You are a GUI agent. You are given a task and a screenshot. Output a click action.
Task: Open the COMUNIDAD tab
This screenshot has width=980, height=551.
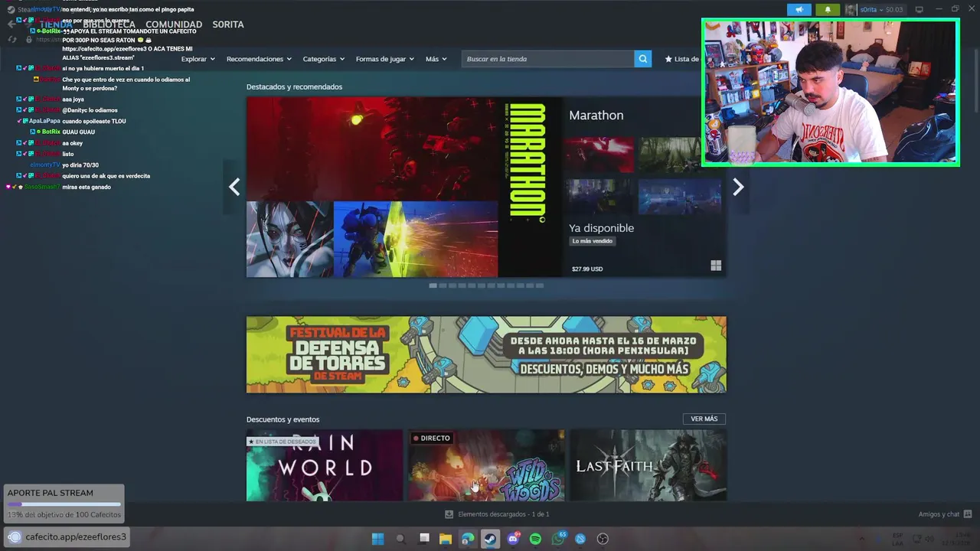pos(174,24)
